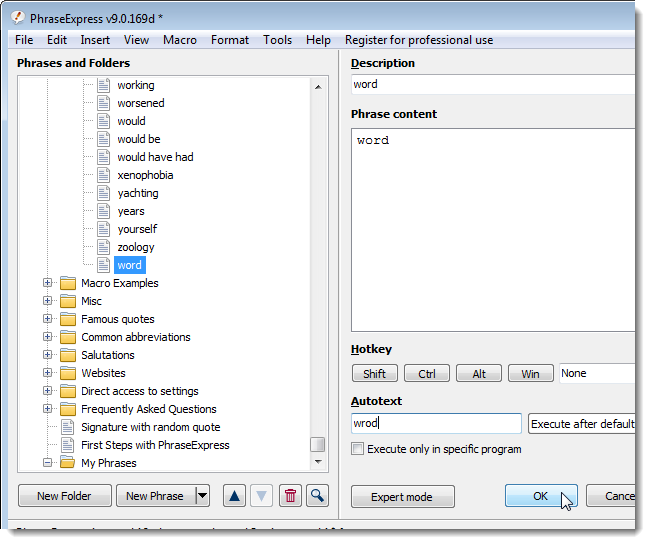The image size is (650, 544).
Task: Expand the Salutations folder
Action: click(x=47, y=355)
